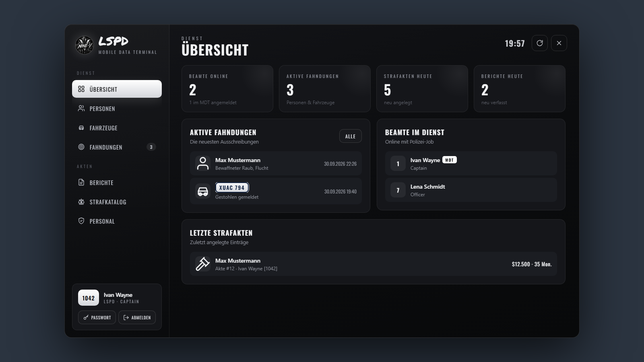Click the Strafkatalog scales icon
The height and width of the screenshot is (362, 644).
[81, 202]
